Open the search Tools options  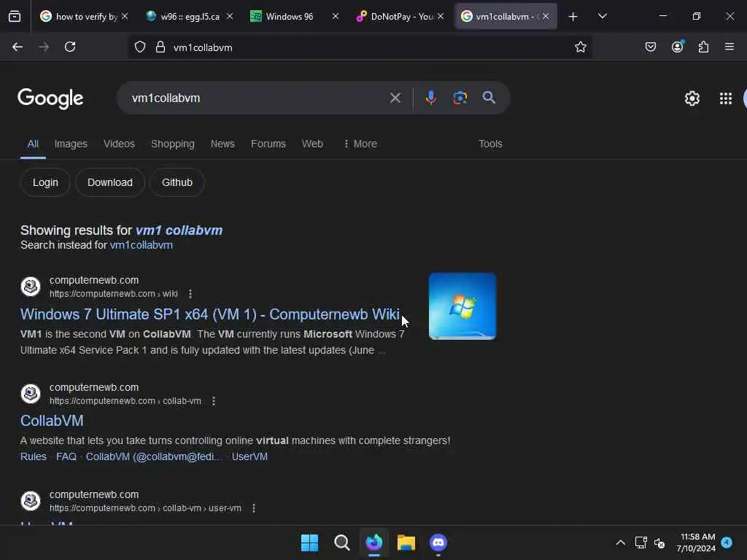point(490,144)
